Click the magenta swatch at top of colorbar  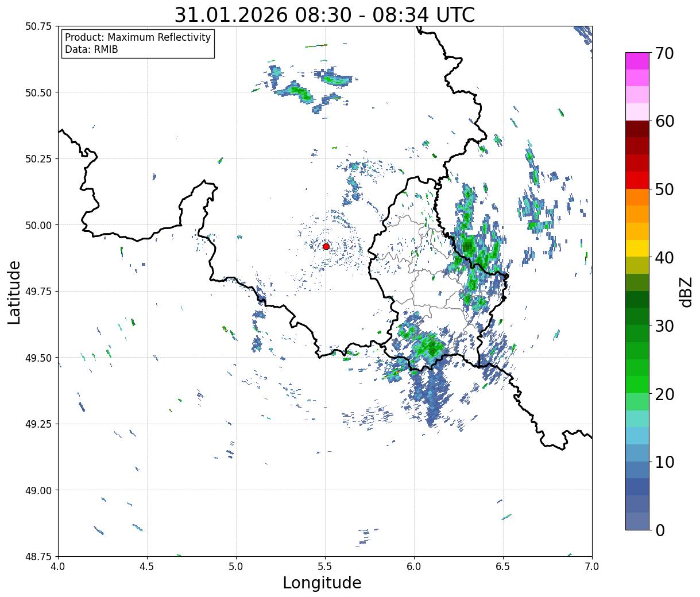pos(637,61)
